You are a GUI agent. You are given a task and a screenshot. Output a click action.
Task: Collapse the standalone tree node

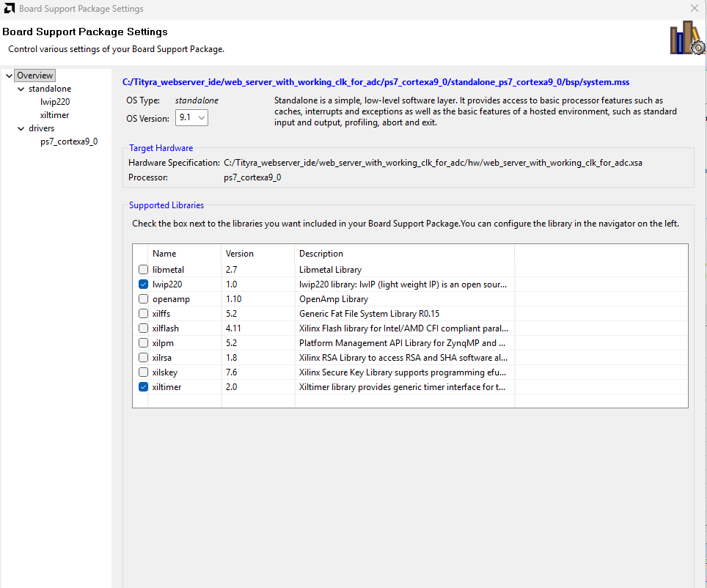(x=21, y=89)
